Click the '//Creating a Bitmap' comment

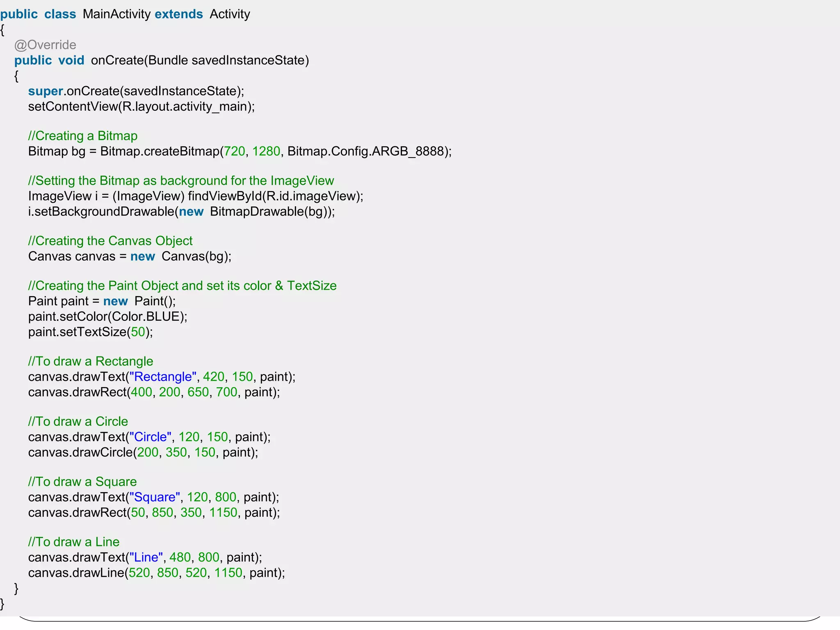pyautogui.click(x=82, y=136)
